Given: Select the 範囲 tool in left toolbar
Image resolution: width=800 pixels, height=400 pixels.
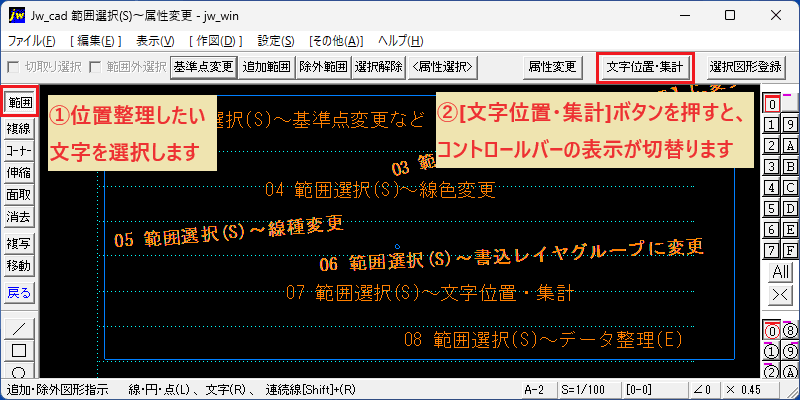Looking at the screenshot, I should click(x=20, y=102).
